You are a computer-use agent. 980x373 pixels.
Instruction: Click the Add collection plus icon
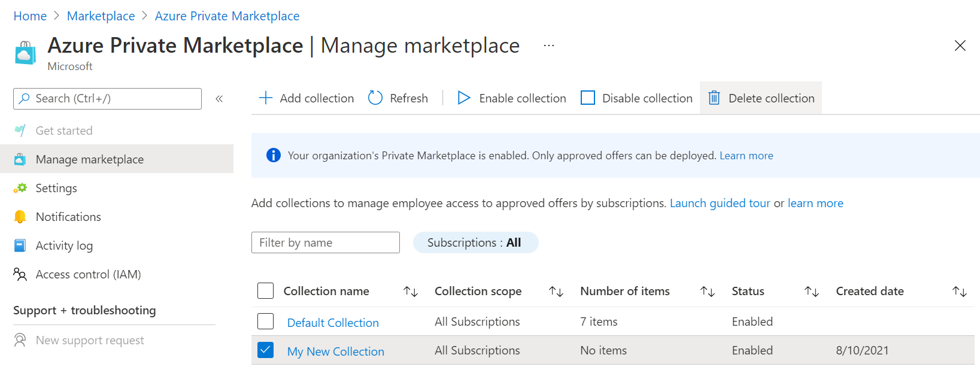(x=265, y=98)
